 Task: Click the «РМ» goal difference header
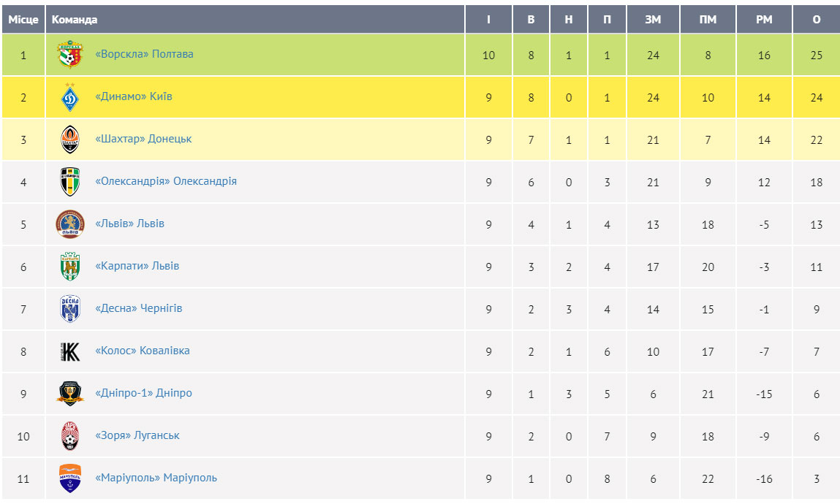[x=764, y=20]
